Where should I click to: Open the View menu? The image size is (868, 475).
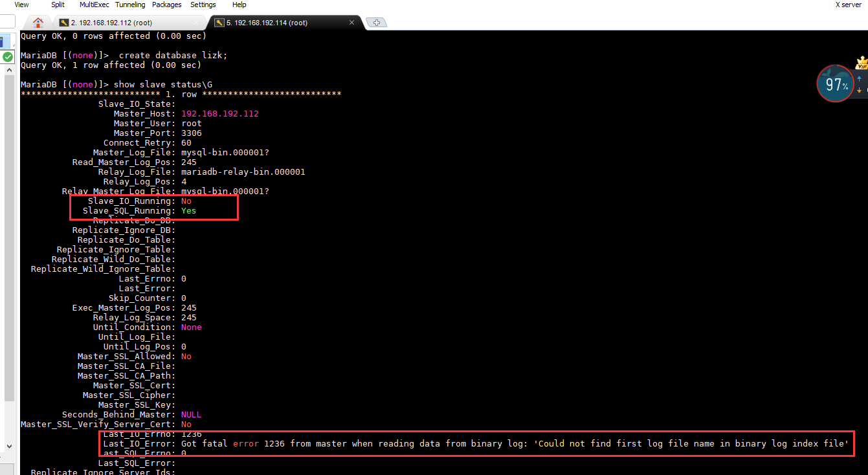(21, 5)
